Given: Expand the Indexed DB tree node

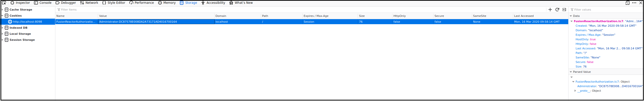Looking at the screenshot, I should pos(2,28).
